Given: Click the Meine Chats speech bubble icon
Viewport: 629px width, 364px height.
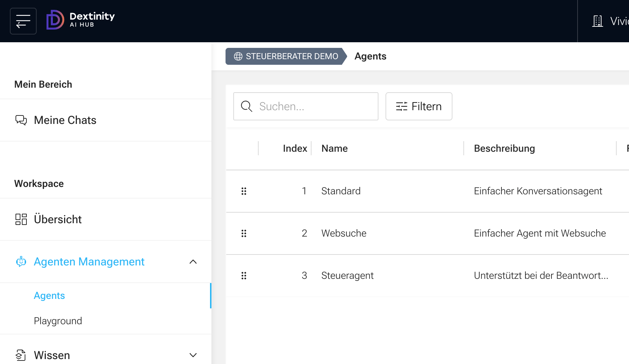Looking at the screenshot, I should click(21, 120).
